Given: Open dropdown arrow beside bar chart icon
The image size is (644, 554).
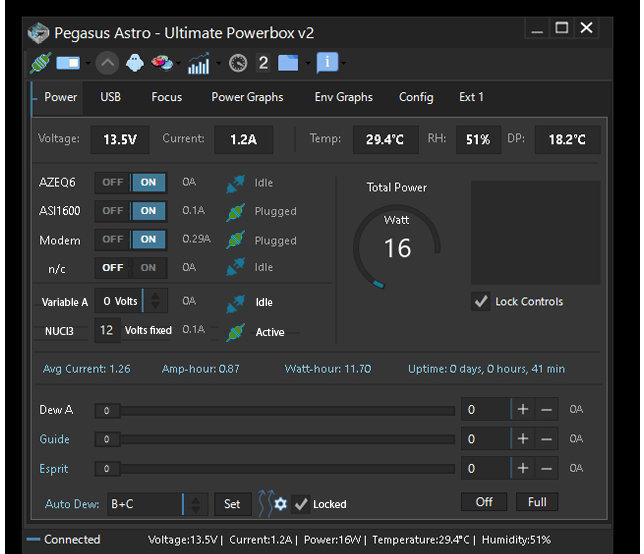Looking at the screenshot, I should (x=218, y=63).
